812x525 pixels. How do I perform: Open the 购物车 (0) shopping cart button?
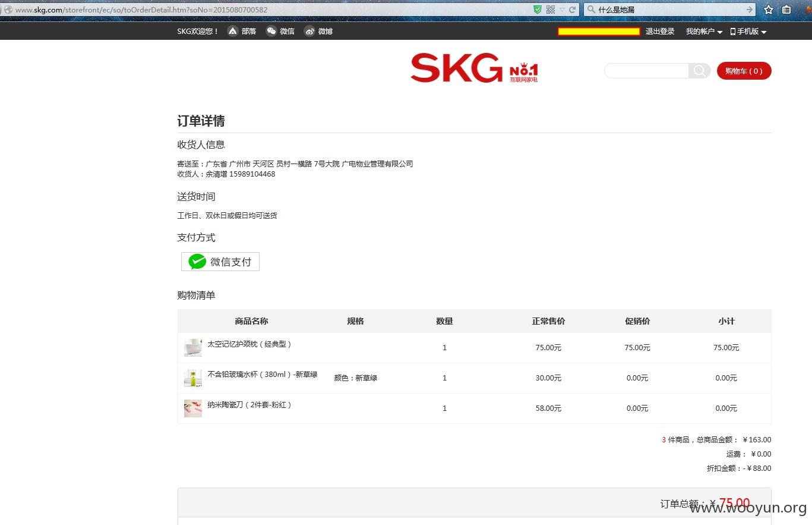(744, 71)
